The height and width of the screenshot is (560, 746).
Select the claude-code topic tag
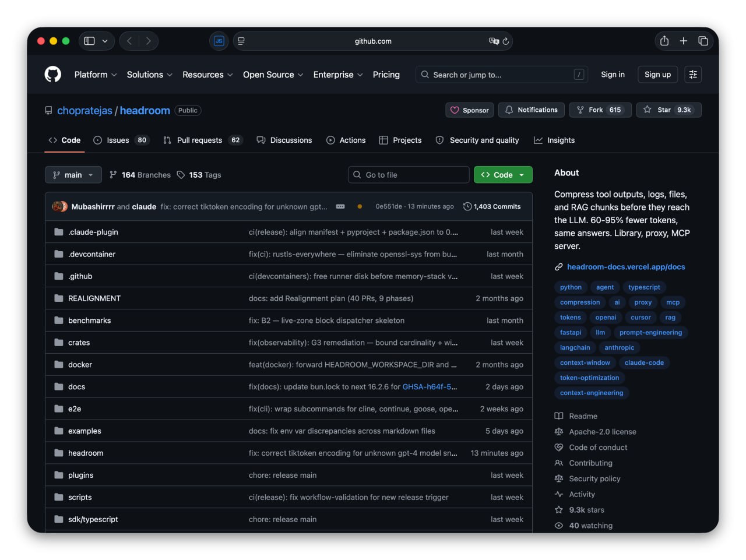pyautogui.click(x=644, y=362)
